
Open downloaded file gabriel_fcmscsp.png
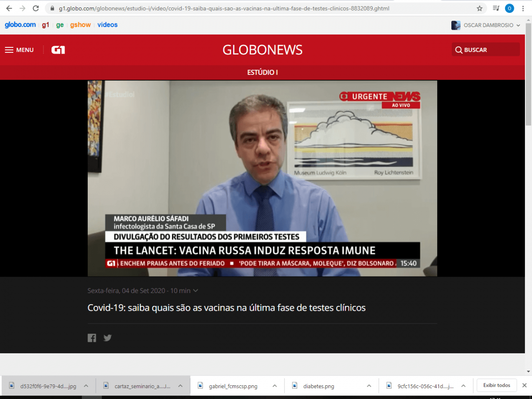(233, 386)
